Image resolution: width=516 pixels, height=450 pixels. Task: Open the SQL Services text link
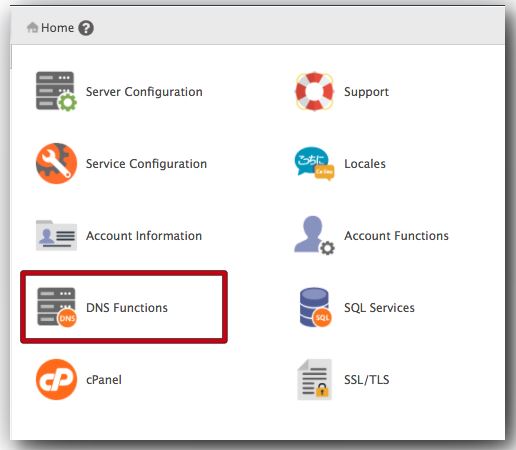pyautogui.click(x=379, y=308)
